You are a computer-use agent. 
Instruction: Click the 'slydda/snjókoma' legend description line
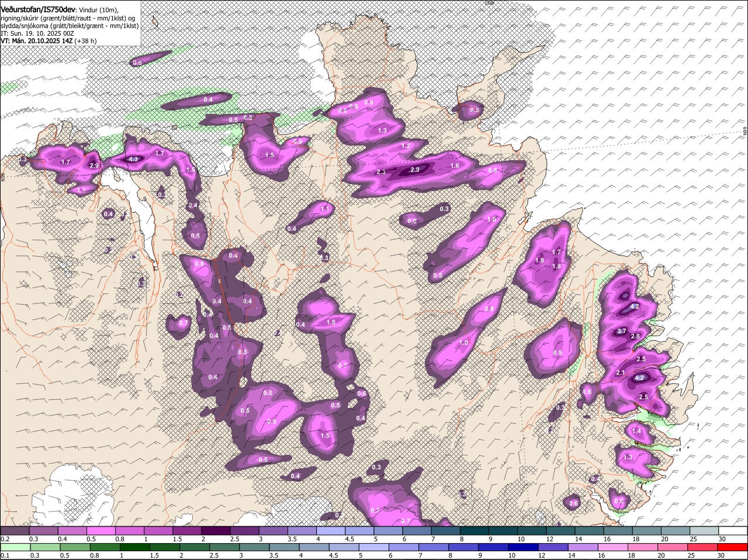click(70, 26)
